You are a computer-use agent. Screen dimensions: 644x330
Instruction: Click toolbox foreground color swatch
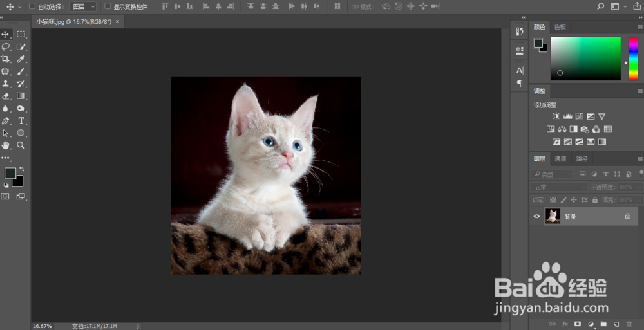tap(10, 173)
